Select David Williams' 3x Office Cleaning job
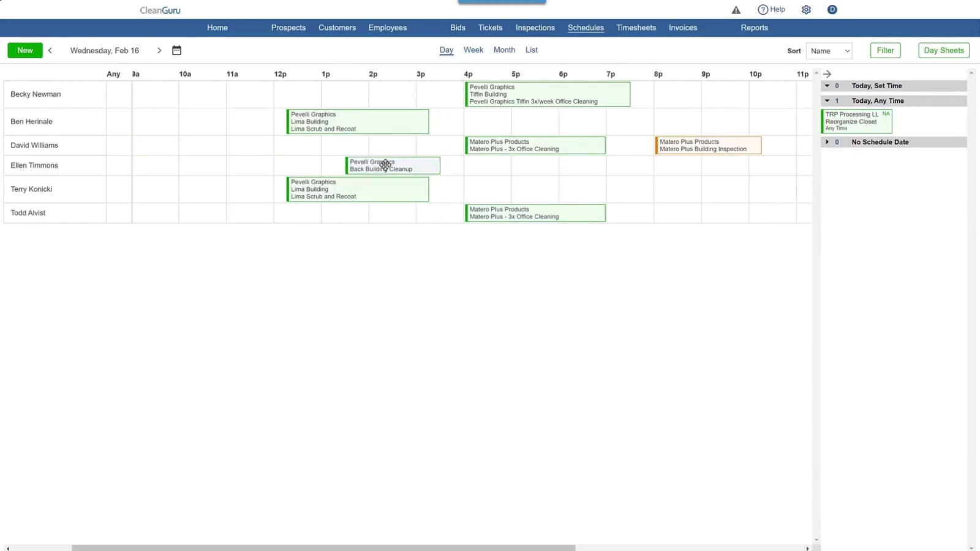Screen dimensions: 980x551 pyautogui.click(x=535, y=145)
